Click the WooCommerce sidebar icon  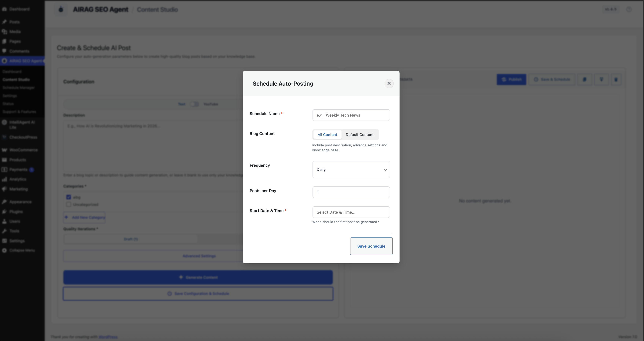point(4,150)
